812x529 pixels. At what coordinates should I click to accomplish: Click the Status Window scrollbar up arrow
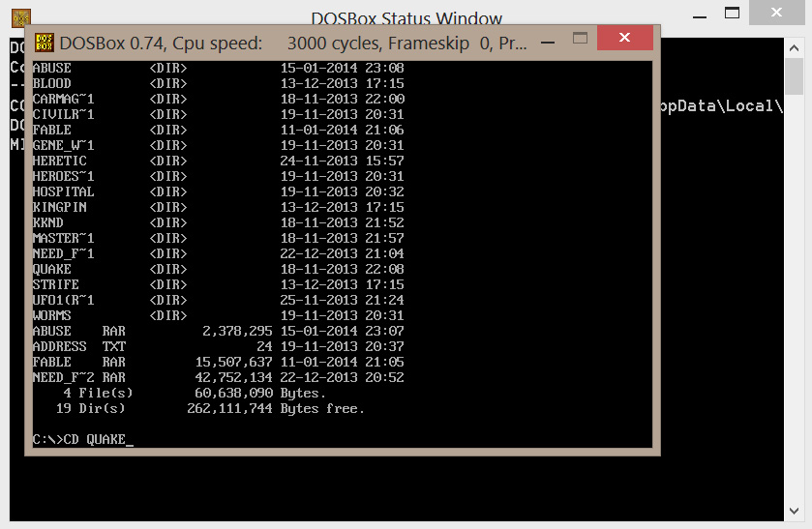[794, 48]
